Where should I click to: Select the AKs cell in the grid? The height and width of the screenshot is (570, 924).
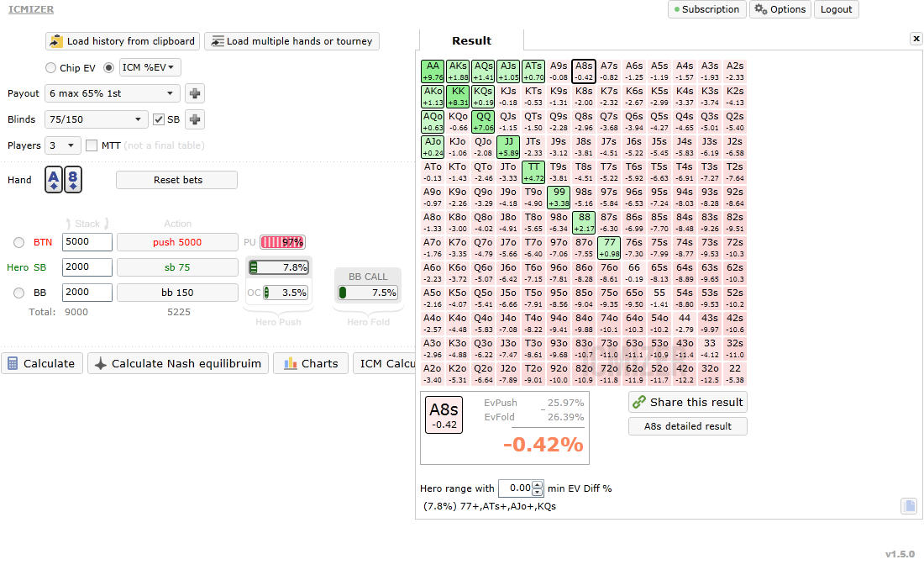point(458,71)
